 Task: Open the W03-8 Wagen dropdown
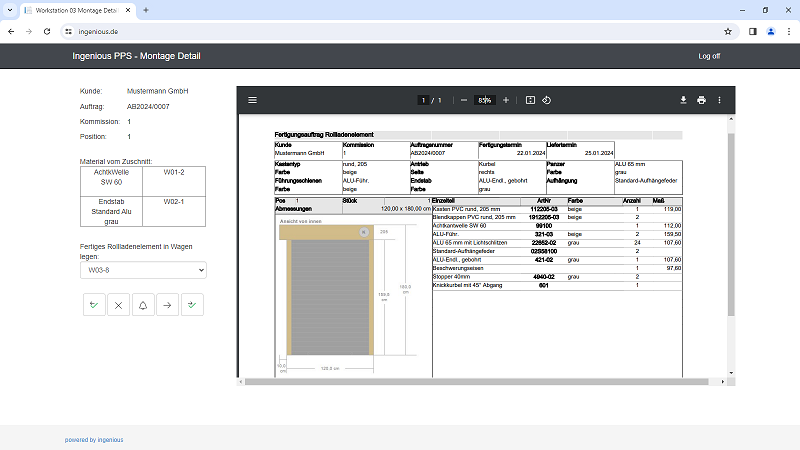143,270
